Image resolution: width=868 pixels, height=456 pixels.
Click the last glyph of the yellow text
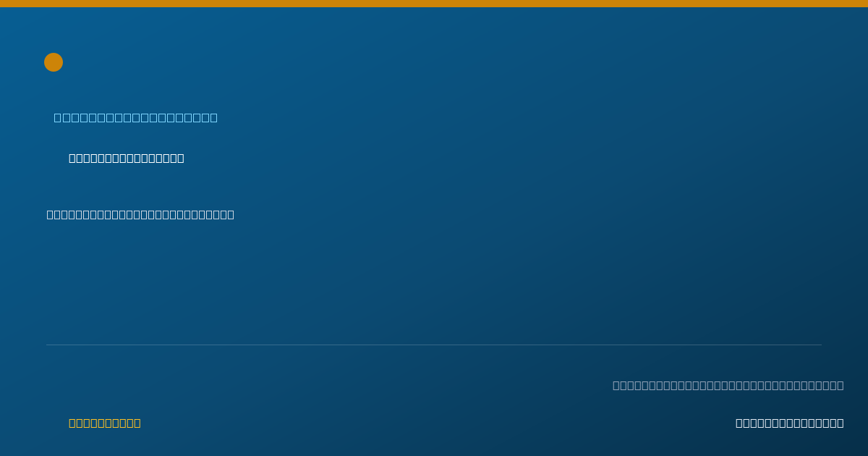click(137, 423)
